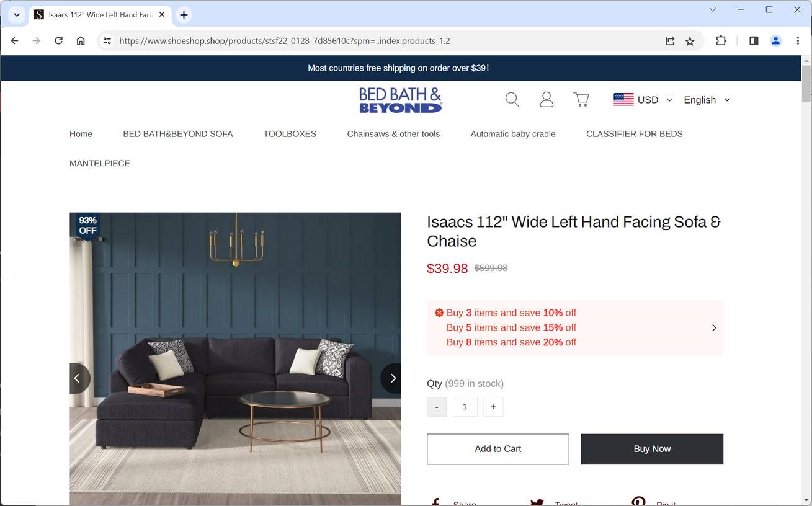
Task: Open the BED BATH&BEYOND SOFA menu
Action: [x=178, y=134]
